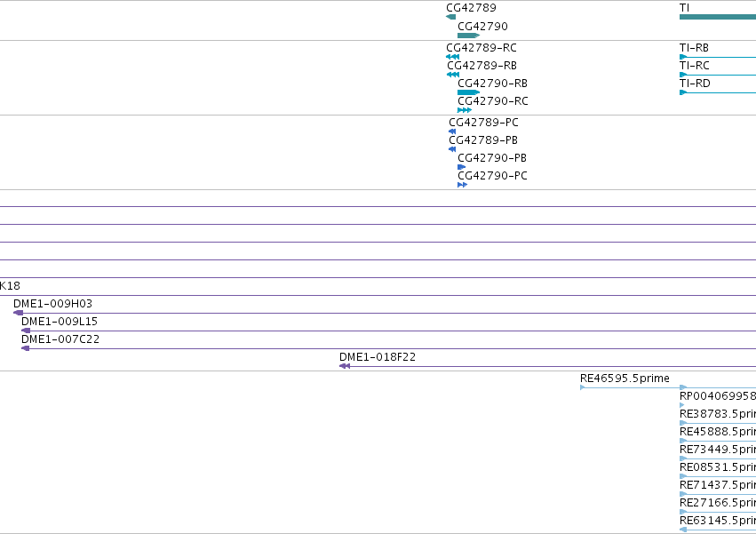Click transcript label CG42789-RB
The height and width of the screenshot is (534, 756).
[481, 66]
